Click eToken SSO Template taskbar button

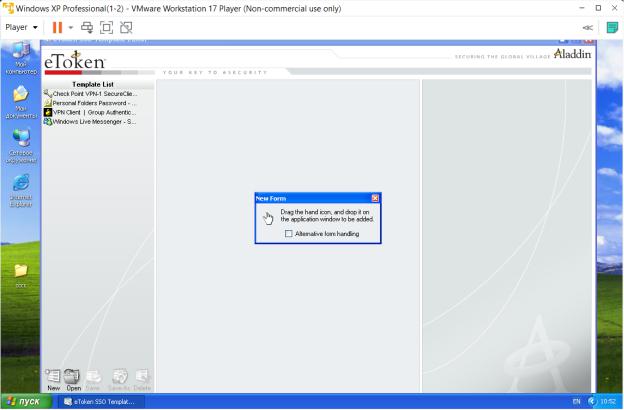101,402
